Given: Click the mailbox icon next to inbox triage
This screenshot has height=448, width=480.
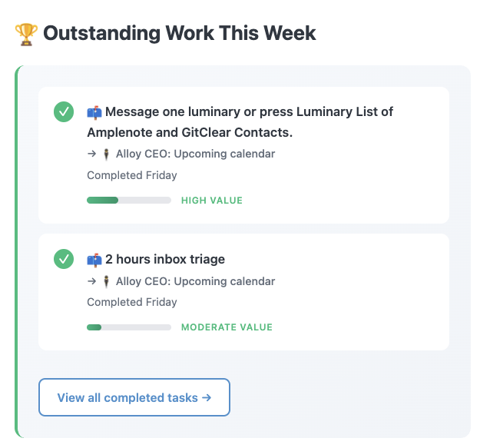Looking at the screenshot, I should pos(94,259).
